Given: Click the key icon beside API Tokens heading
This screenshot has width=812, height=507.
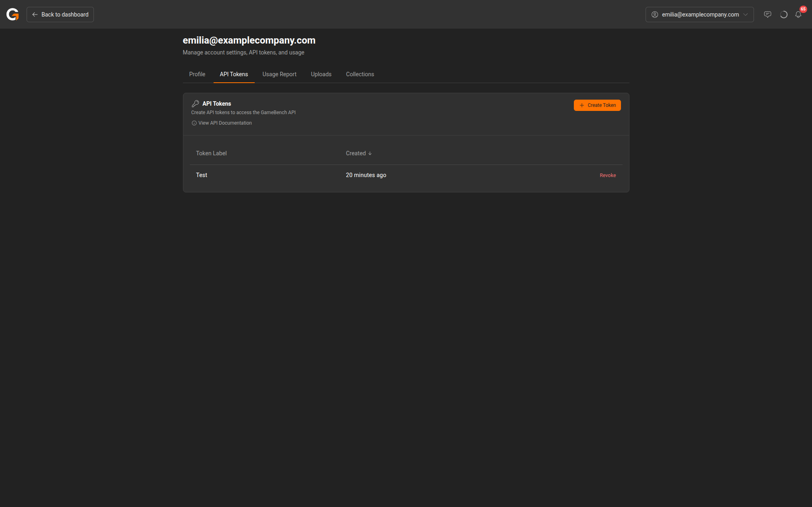Looking at the screenshot, I should point(195,104).
